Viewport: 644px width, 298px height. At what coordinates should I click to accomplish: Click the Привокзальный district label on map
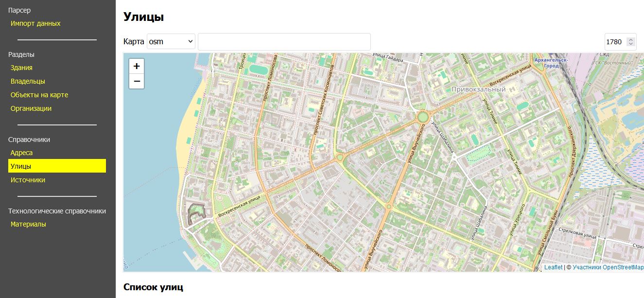pyautogui.click(x=478, y=89)
